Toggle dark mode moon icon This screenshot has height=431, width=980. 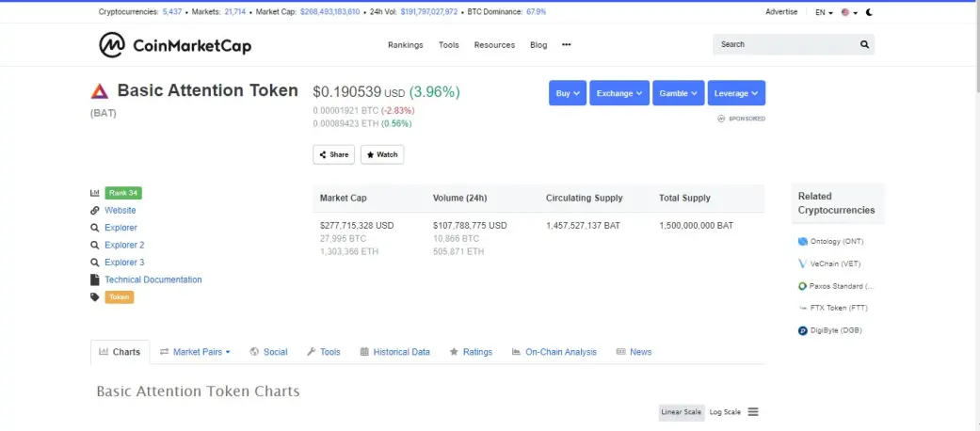pos(869,12)
